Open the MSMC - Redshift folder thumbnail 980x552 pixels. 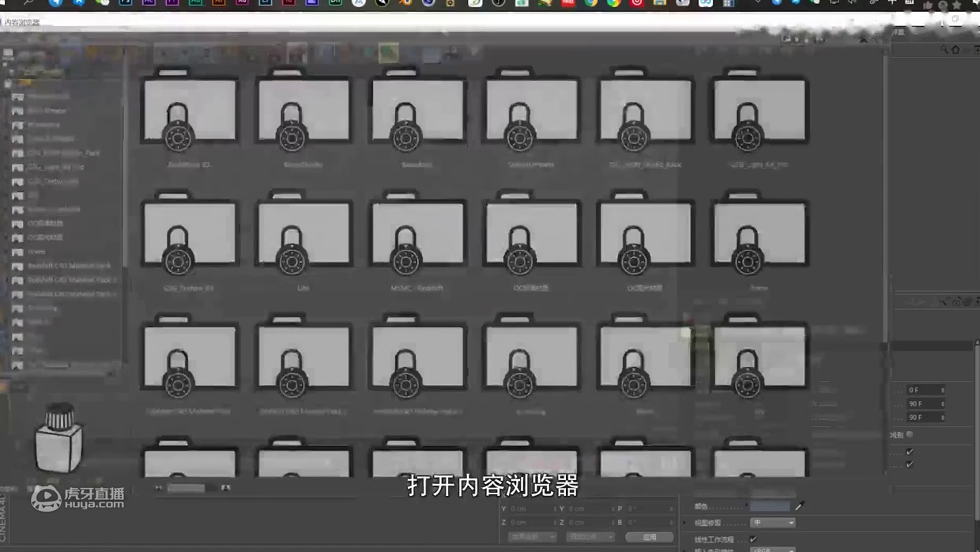coord(417,233)
